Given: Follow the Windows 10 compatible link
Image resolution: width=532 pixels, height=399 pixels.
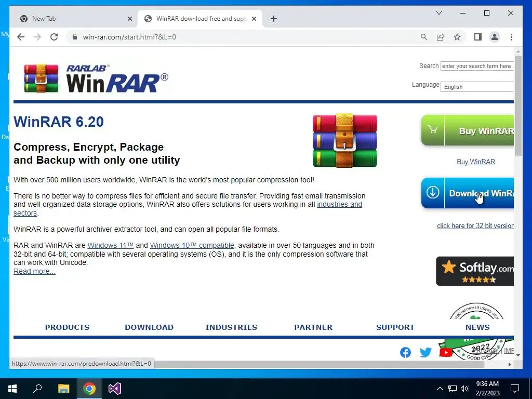Looking at the screenshot, I should [x=192, y=245].
